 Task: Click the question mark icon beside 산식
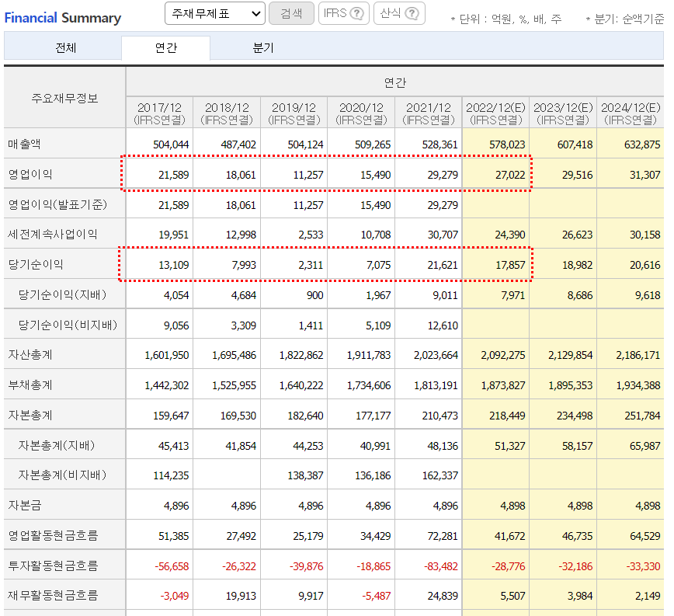[412, 14]
